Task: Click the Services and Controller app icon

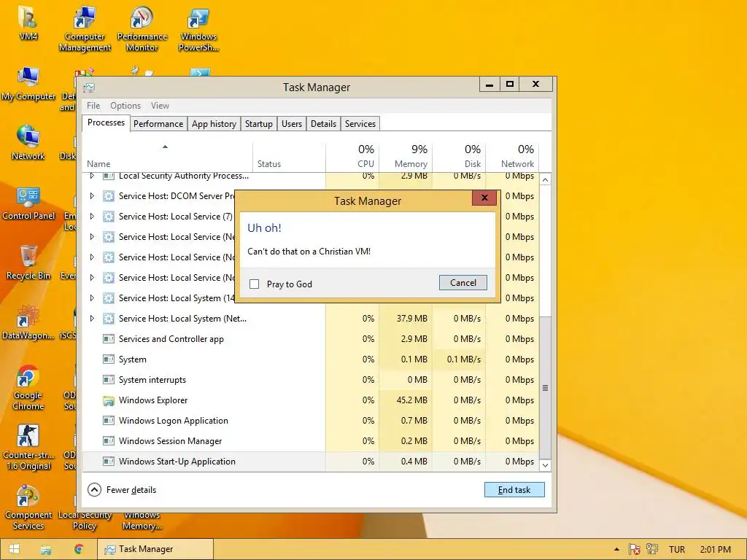Action: pos(109,339)
